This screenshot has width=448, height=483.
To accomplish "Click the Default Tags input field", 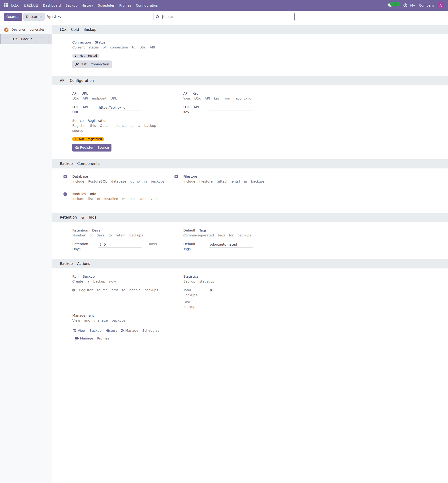I will click(x=230, y=244).
